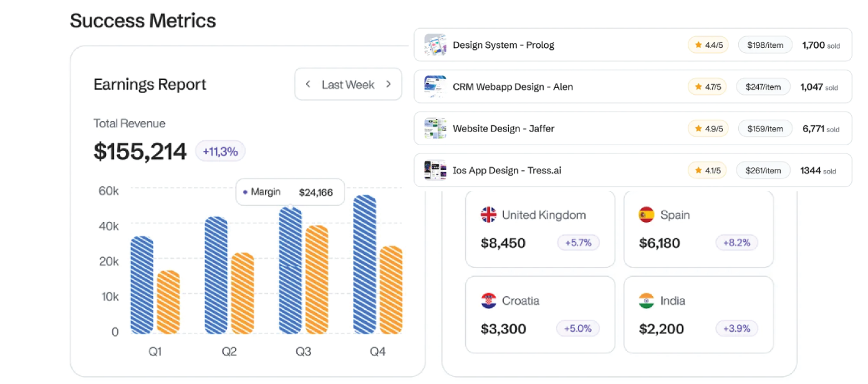Go to previous period with left chevron

tap(308, 85)
